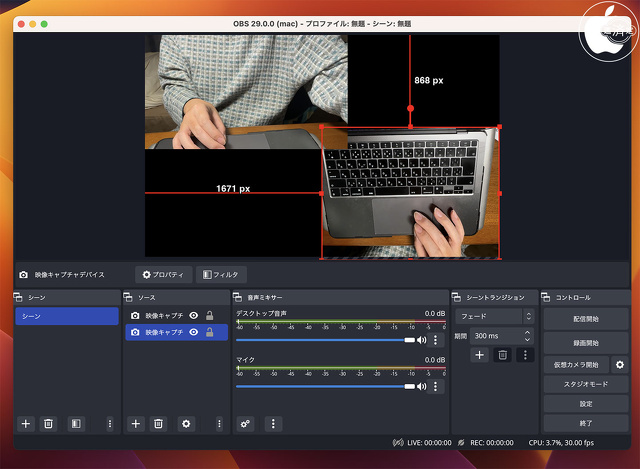Open Filters for the video capture device
The height and width of the screenshot is (469, 640).
pyautogui.click(x=221, y=275)
